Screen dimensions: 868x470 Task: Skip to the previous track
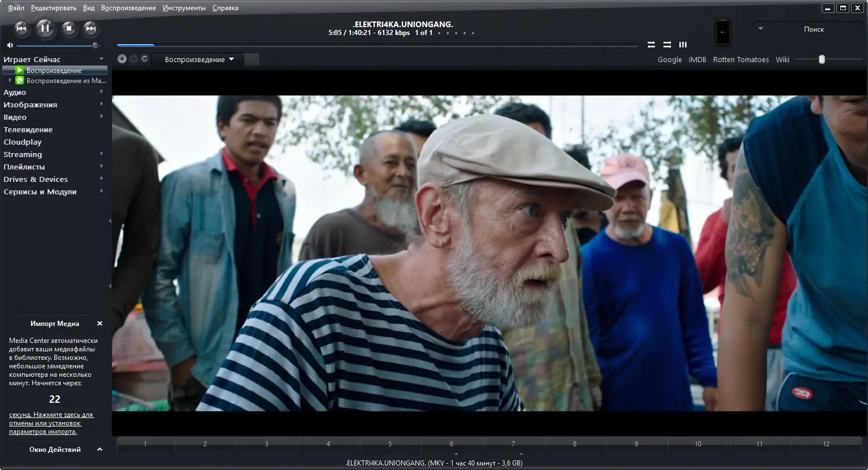point(21,28)
